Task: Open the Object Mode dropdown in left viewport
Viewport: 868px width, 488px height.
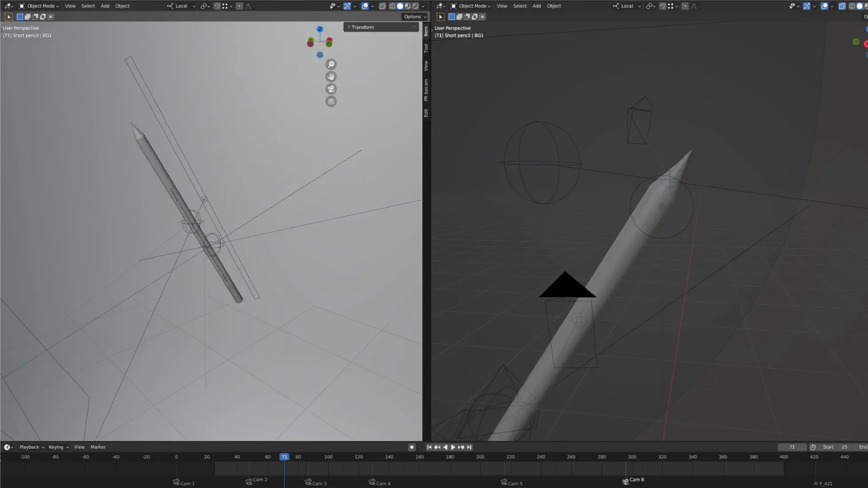Action: [39, 6]
